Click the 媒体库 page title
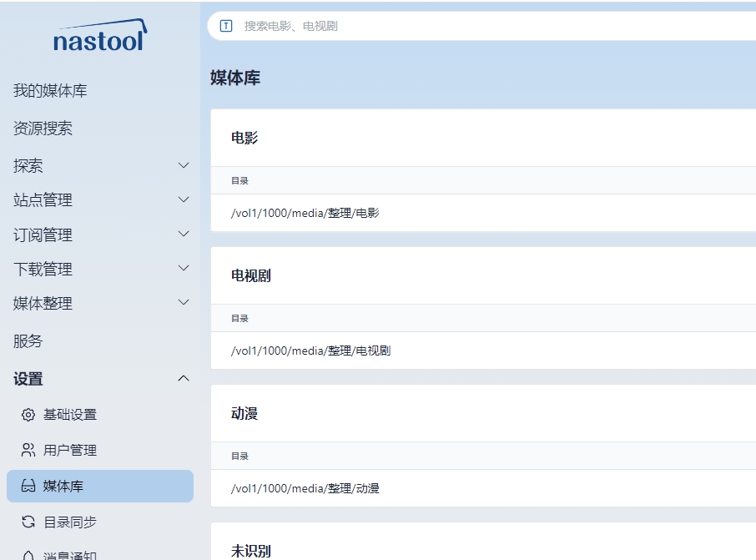This screenshot has height=560, width=756. [235, 78]
